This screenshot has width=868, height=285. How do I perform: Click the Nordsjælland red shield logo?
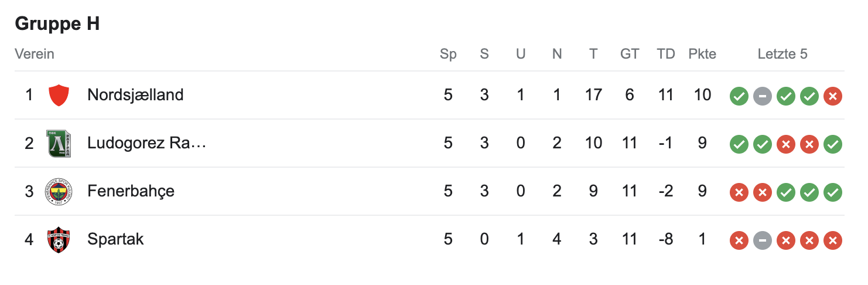click(x=59, y=95)
